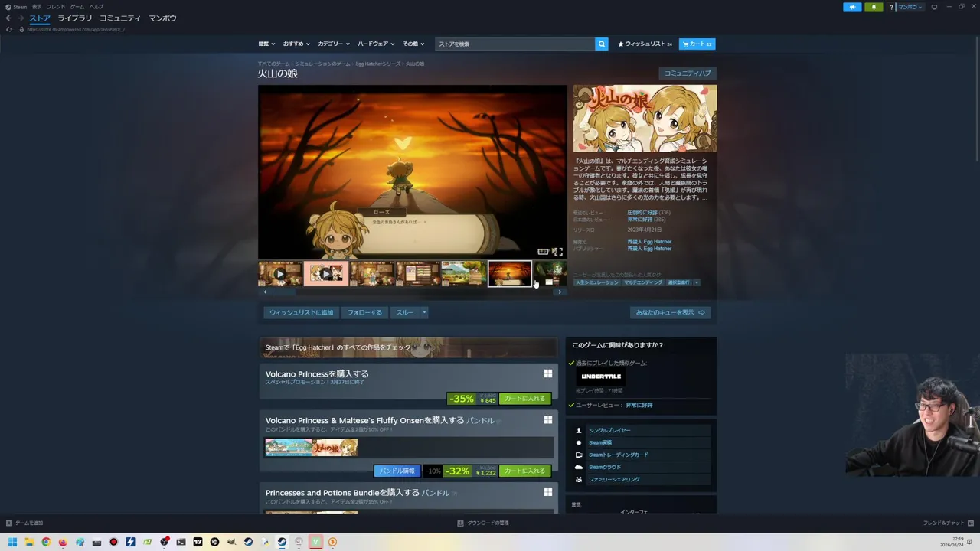Click the thumbnail strip horizontal scrollbar
980x551 pixels.
pyautogui.click(x=412, y=292)
